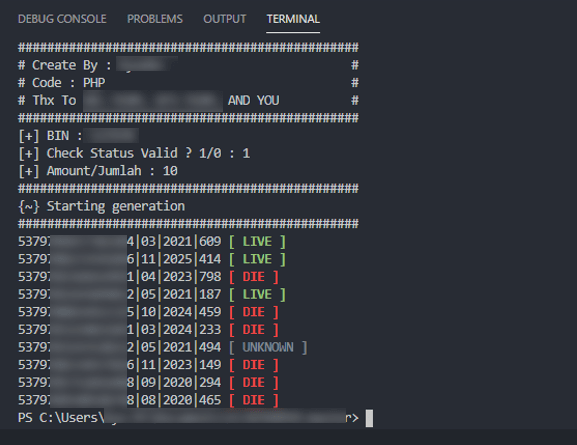
Task: Click the '[+] BIN :' prompt line
Action: point(78,136)
